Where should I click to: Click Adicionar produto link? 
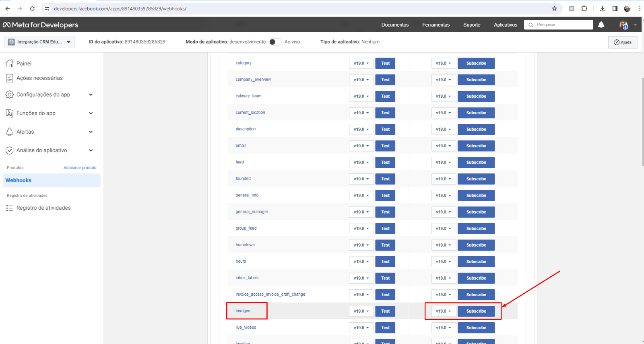tap(80, 168)
